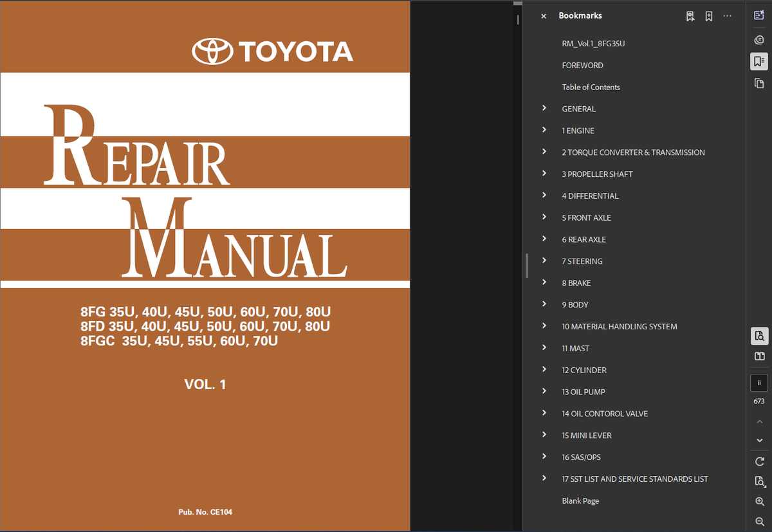Viewport: 772px width, 532px height.
Task: Go to '11 MAST' bookmark label
Action: [x=575, y=348]
